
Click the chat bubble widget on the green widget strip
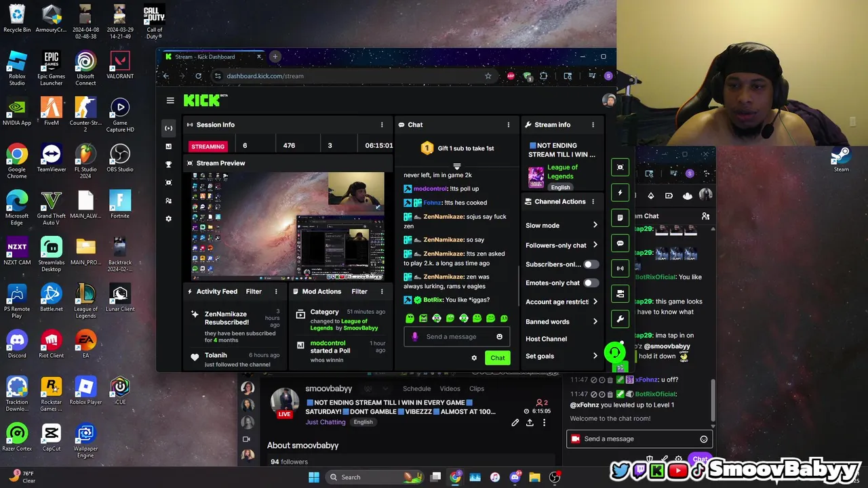620,243
